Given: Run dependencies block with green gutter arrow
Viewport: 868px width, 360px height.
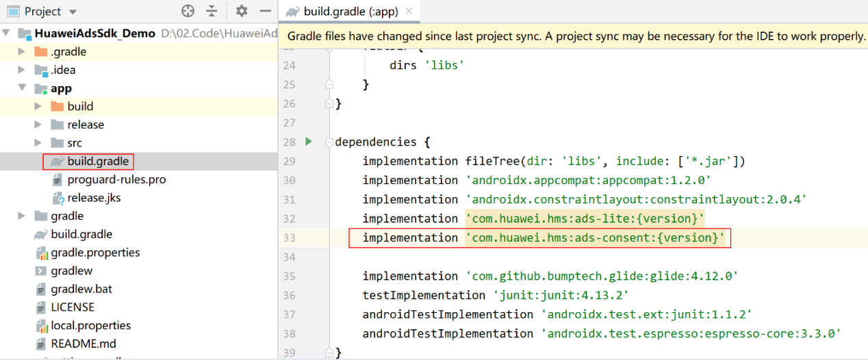Looking at the screenshot, I should point(309,142).
